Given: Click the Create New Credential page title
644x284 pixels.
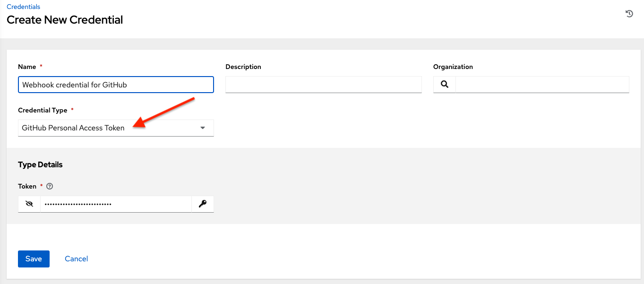Looking at the screenshot, I should point(65,20).
